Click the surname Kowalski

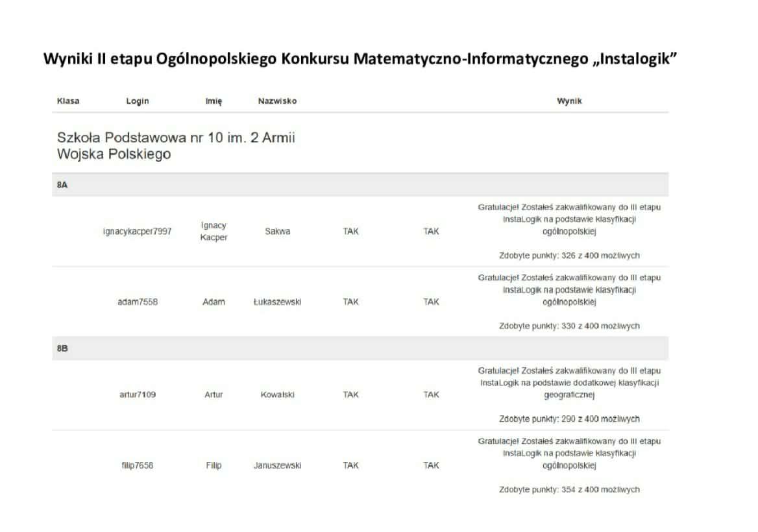(277, 394)
